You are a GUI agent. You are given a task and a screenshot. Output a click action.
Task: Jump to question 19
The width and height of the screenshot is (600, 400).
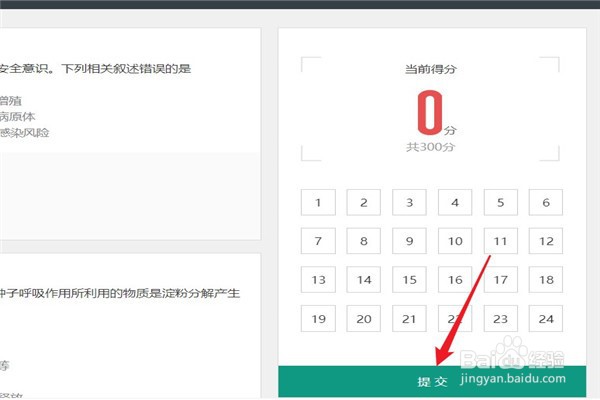tap(318, 318)
